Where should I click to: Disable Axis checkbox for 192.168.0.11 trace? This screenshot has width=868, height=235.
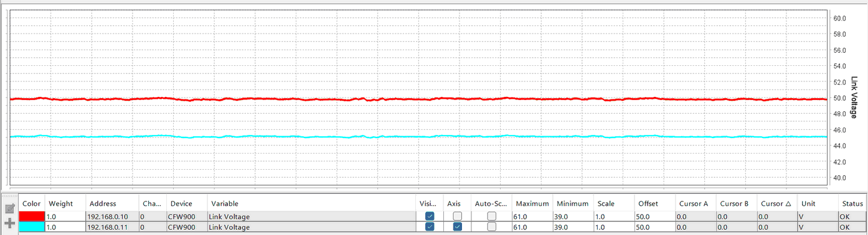click(x=458, y=227)
